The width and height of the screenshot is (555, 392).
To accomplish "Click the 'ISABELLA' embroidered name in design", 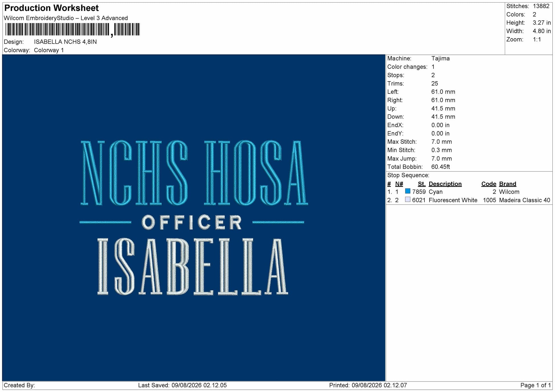I will pyautogui.click(x=193, y=267).
